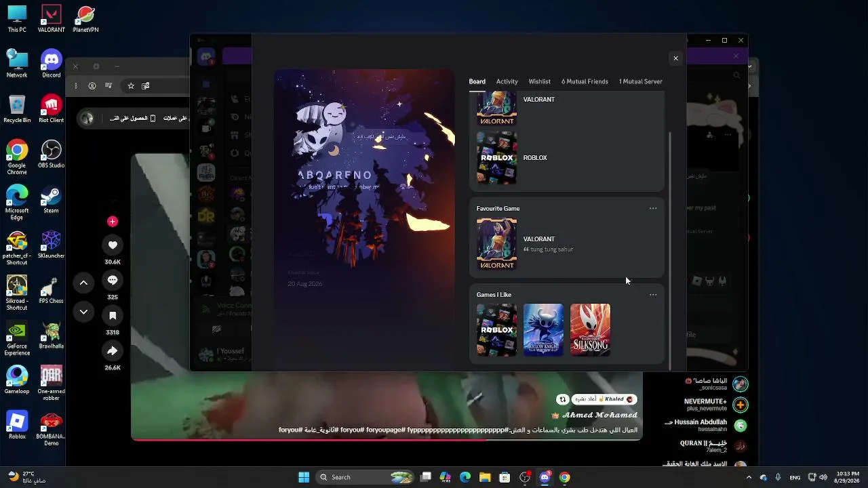The height and width of the screenshot is (488, 868).
Task: Open Microsoft Store from the taskbar
Action: 505,477
